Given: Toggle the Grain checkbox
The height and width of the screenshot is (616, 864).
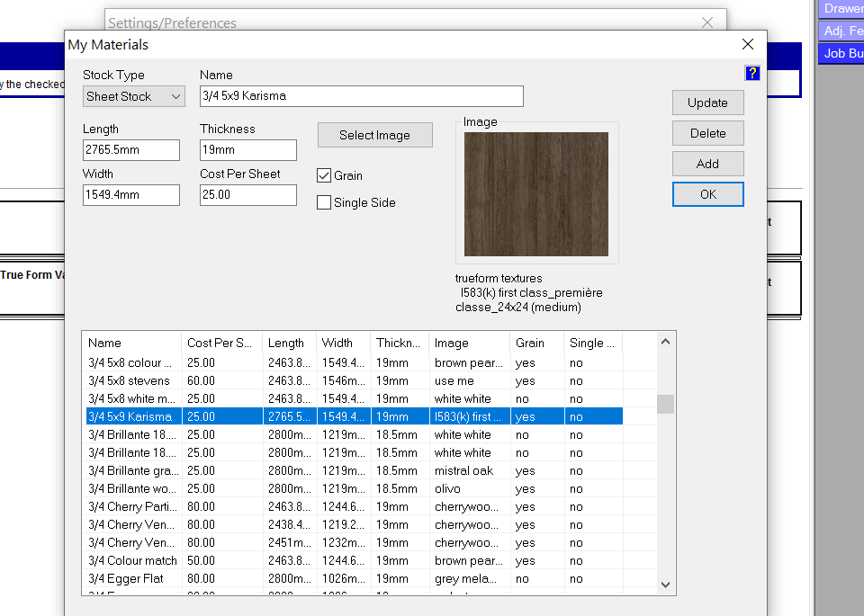Looking at the screenshot, I should 325,175.
